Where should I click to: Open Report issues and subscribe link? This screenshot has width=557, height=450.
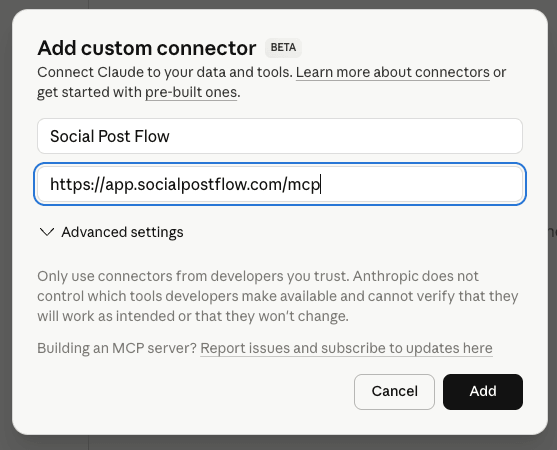346,348
